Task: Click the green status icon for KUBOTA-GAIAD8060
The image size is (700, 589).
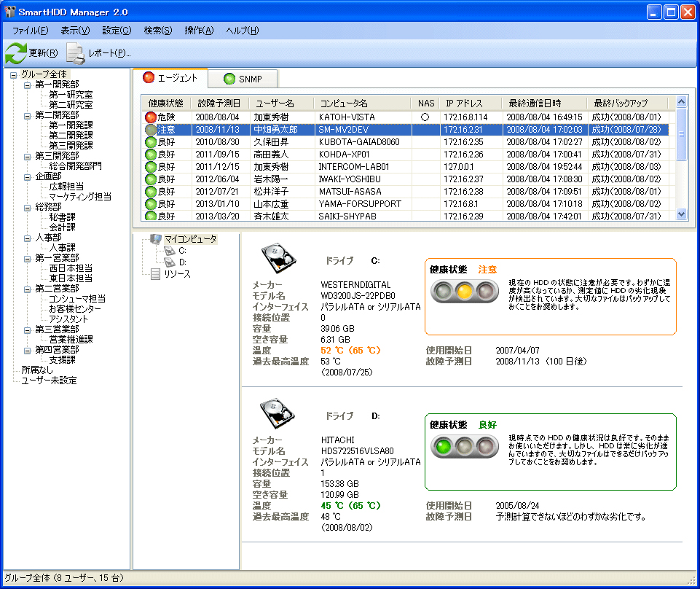Action: 151,141
